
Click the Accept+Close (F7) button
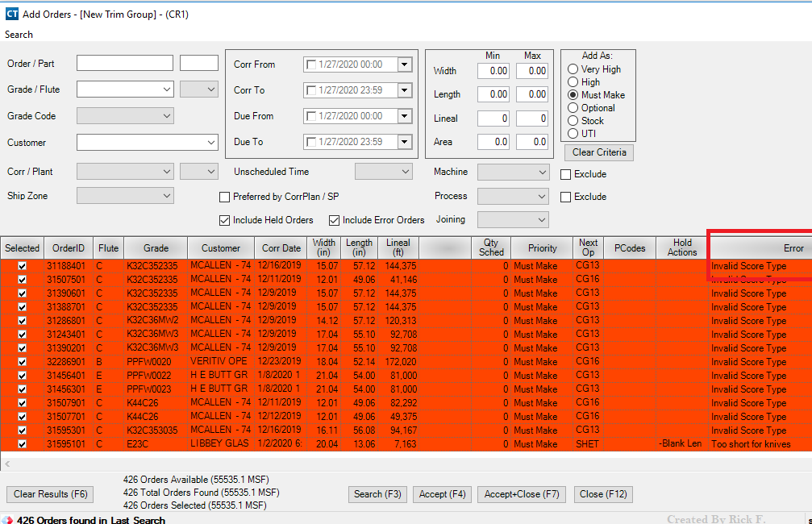(x=521, y=495)
